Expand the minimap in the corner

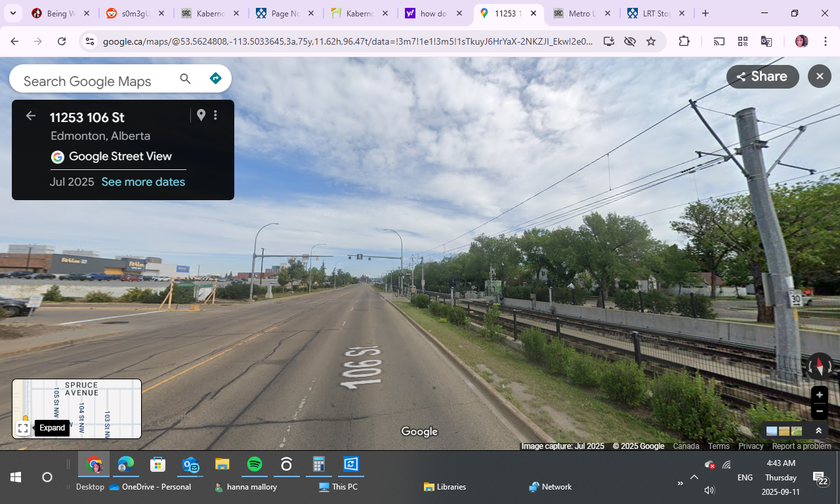23,429
